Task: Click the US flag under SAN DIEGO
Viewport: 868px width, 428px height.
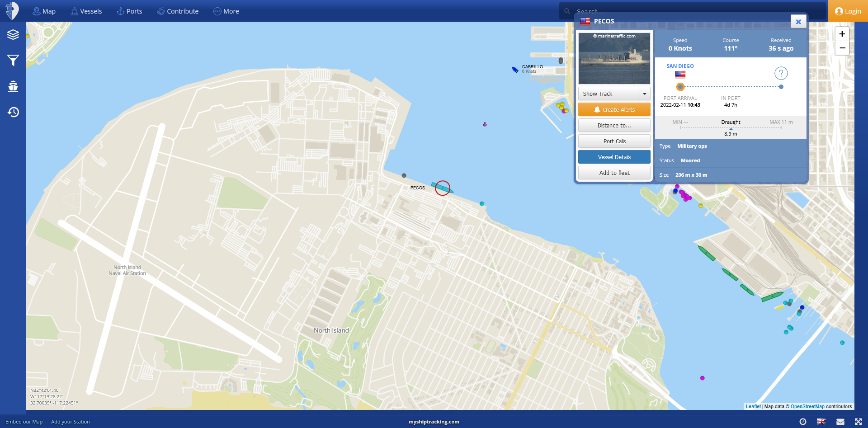Action: click(680, 75)
